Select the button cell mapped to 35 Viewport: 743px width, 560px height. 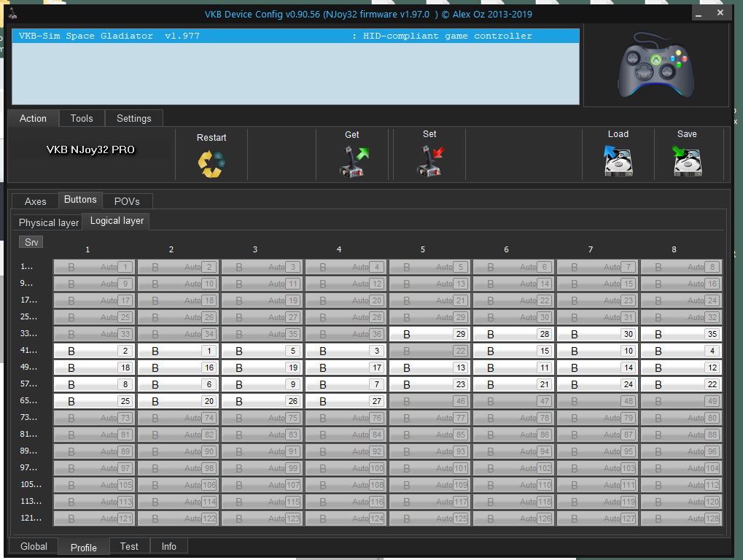click(x=680, y=334)
